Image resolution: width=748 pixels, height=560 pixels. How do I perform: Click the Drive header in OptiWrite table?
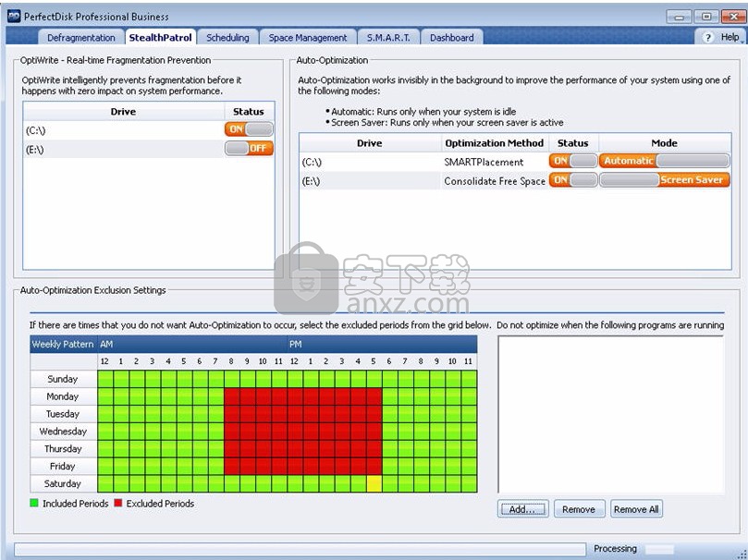[x=124, y=112]
